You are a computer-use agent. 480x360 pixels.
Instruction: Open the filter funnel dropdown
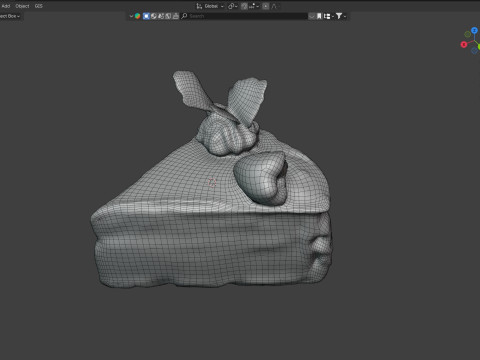[341, 16]
